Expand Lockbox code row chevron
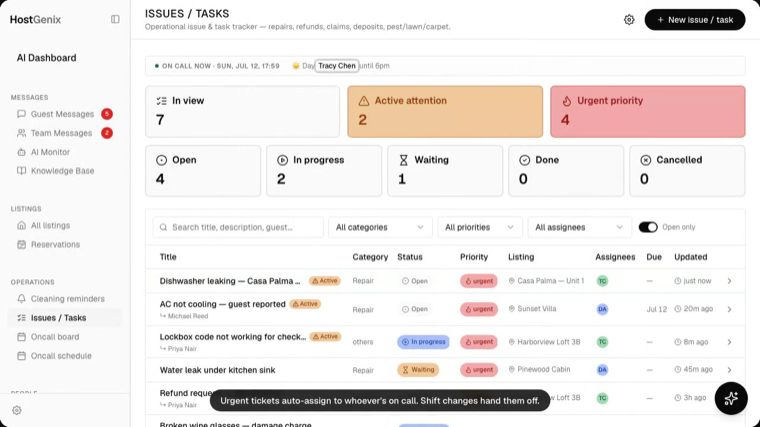Viewport: 760px width, 427px height. pyautogui.click(x=729, y=342)
